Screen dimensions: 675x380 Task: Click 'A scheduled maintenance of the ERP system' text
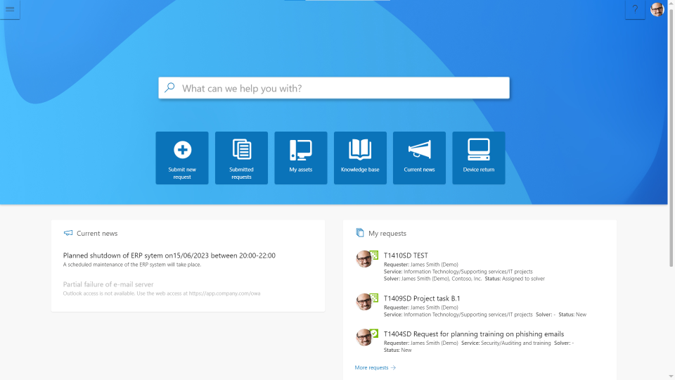[x=132, y=265]
